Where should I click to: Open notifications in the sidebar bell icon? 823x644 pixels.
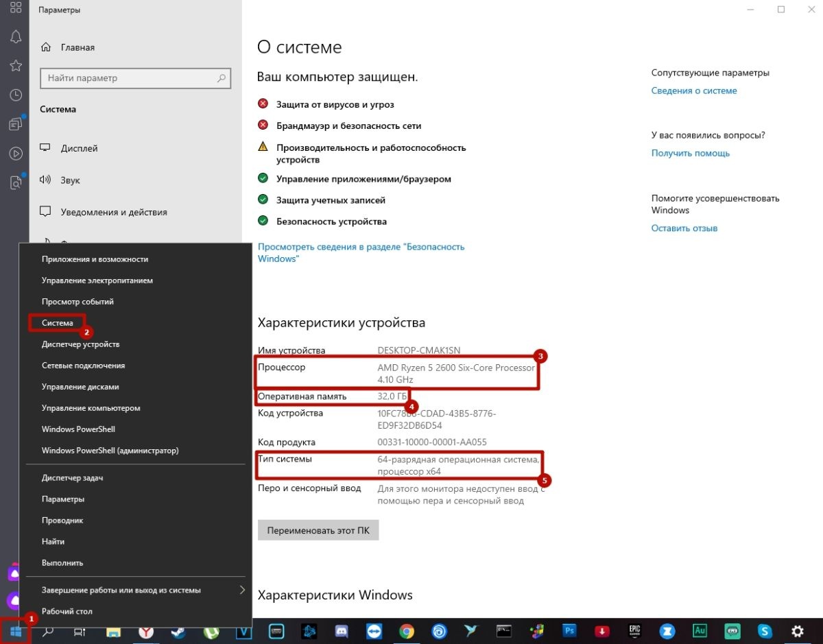point(15,36)
